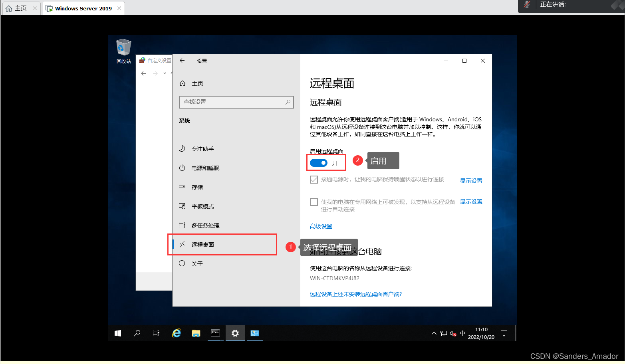Viewport: 625px width, 364px height.
Task: Show hidden tray icons chevron
Action: coord(434,333)
